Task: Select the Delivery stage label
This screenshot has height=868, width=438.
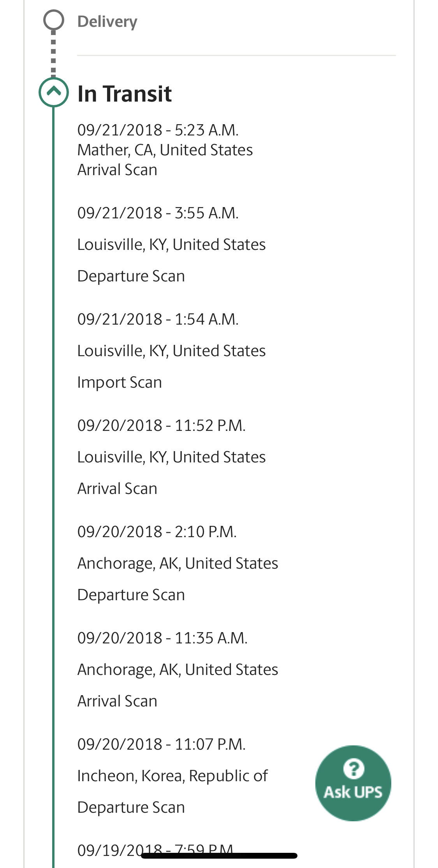Action: tap(107, 21)
